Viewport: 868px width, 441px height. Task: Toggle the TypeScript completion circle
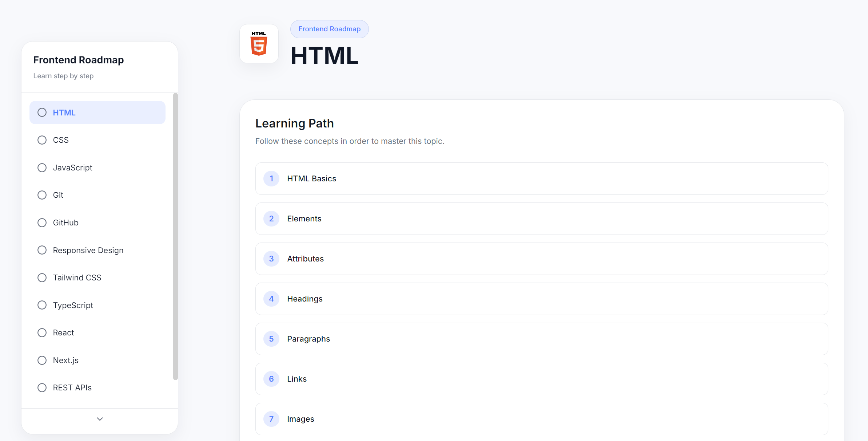[x=42, y=305]
